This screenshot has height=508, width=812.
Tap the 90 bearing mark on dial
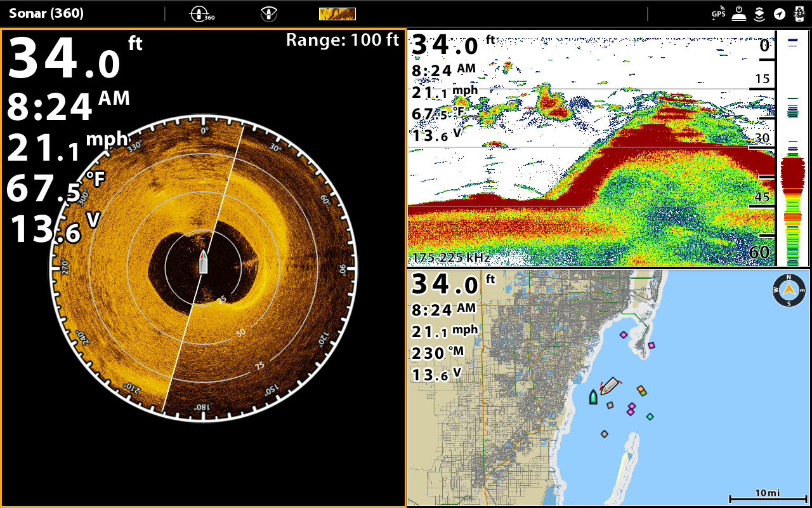point(342,270)
